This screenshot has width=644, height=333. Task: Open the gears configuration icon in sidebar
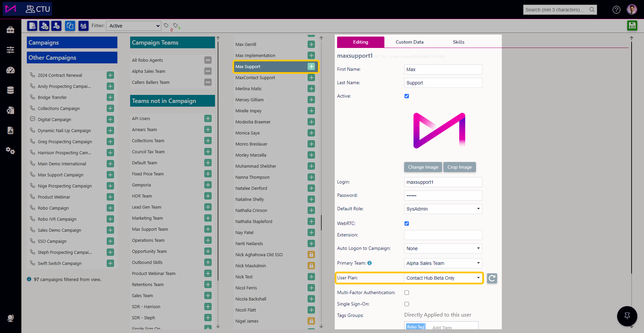click(x=10, y=151)
